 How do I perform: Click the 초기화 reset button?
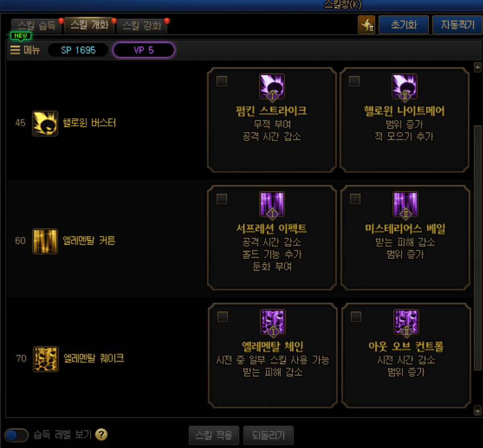(x=403, y=24)
